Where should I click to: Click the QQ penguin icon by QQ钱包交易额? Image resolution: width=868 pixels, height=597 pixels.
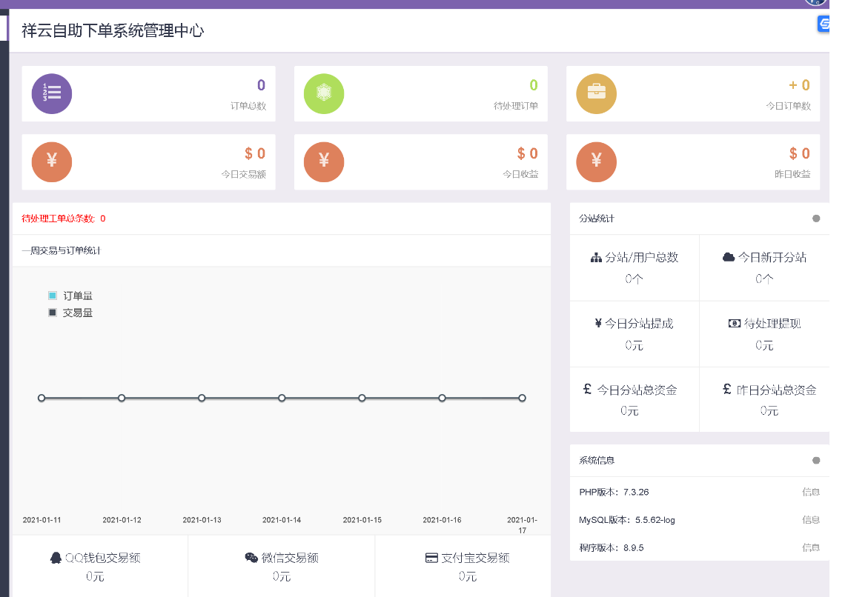(56, 558)
